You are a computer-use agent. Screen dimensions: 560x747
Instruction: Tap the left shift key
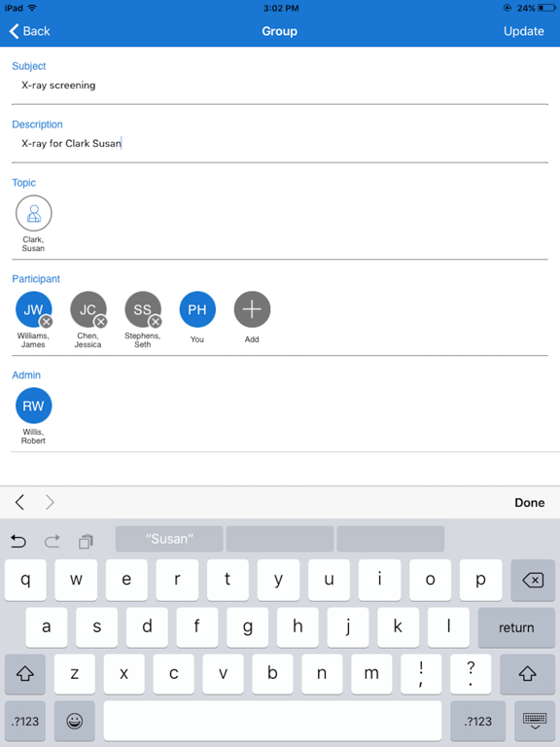[25, 674]
